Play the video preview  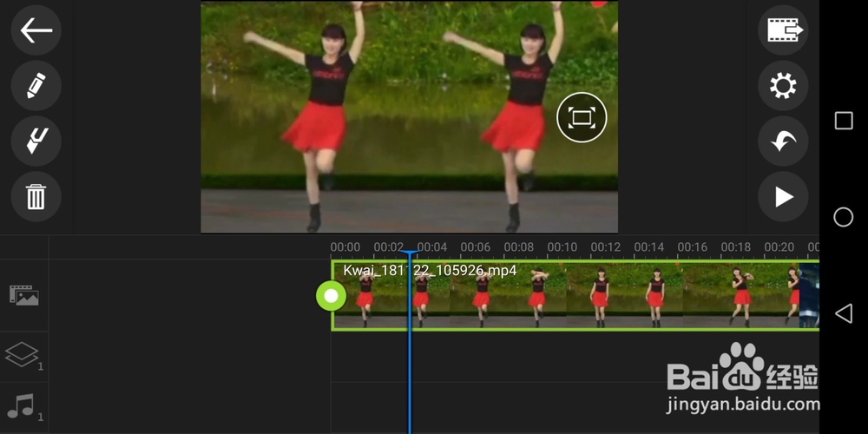click(783, 196)
